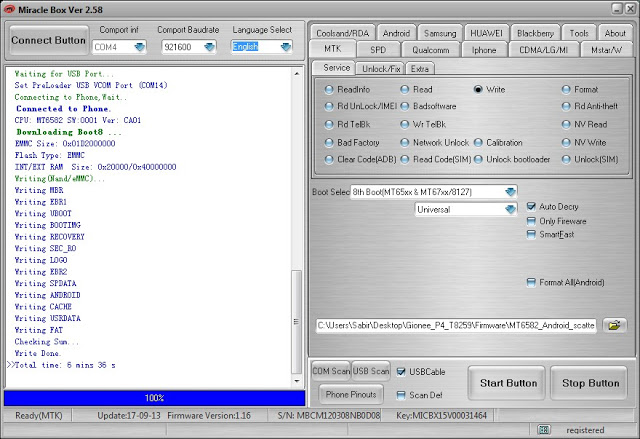Open Phone Pinouts
The image size is (640, 439).
pos(351,395)
